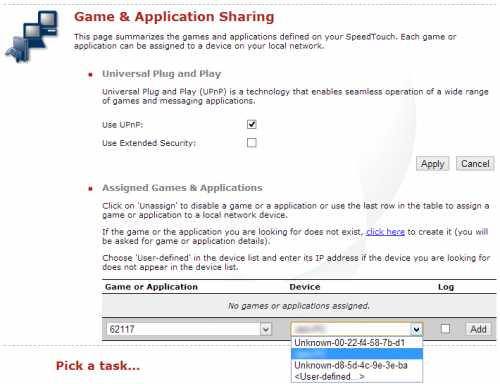The height and width of the screenshot is (384, 500).
Task: Click the 'No games or applications assigned.' row
Action: [299, 306]
